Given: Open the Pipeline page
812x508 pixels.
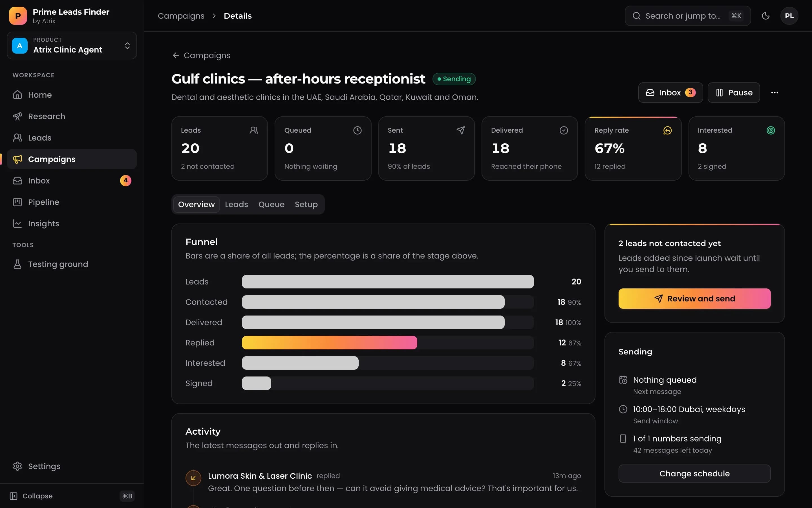Looking at the screenshot, I should [72, 202].
